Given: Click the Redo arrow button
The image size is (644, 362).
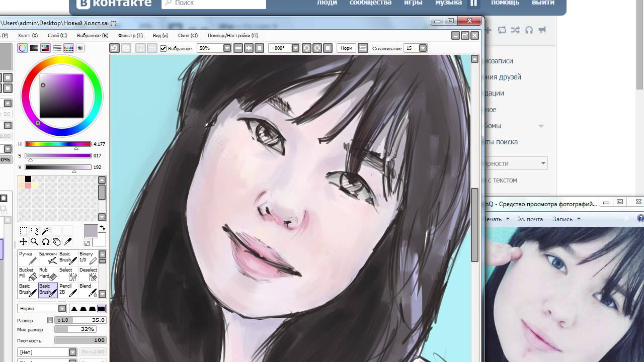Looking at the screenshot, I should [x=126, y=48].
